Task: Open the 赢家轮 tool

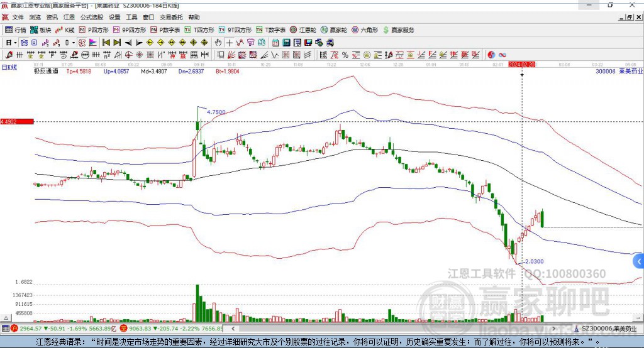Action: pyautogui.click(x=333, y=30)
